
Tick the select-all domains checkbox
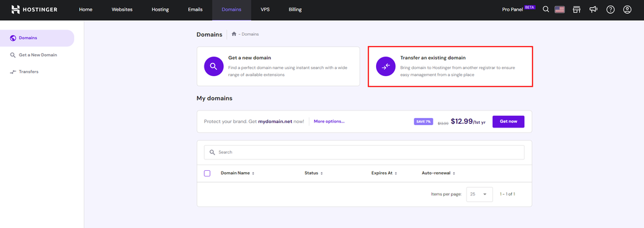(x=207, y=173)
